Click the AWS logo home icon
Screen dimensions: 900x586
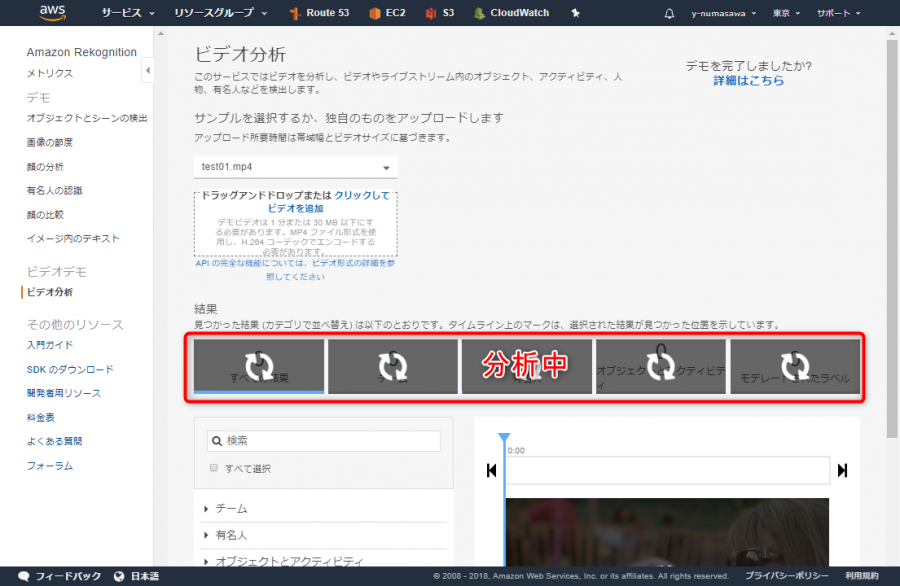52,13
